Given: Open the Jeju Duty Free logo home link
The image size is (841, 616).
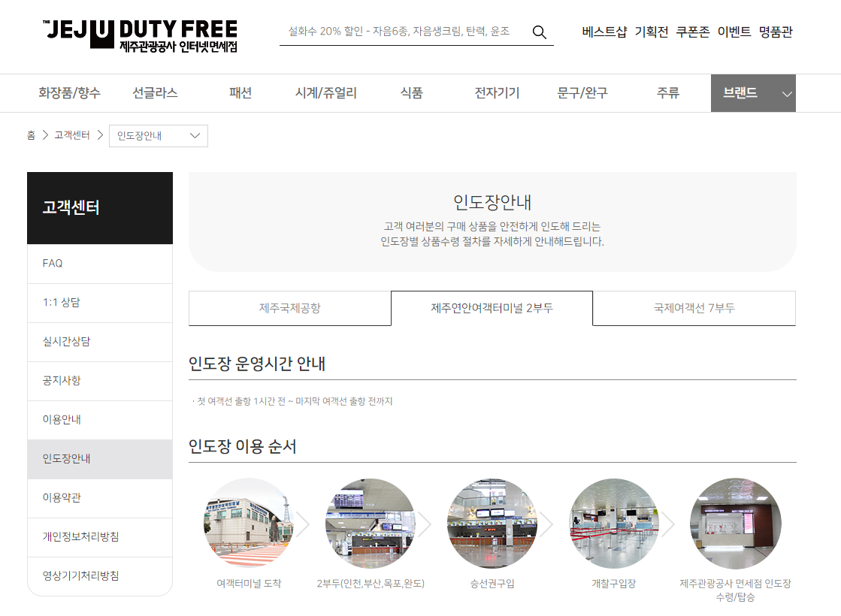Looking at the screenshot, I should 140,35.
